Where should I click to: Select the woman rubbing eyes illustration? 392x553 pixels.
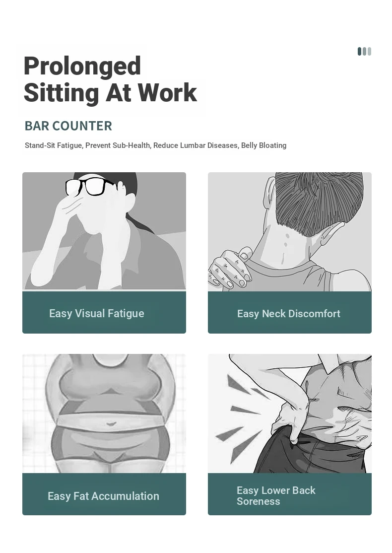104,231
